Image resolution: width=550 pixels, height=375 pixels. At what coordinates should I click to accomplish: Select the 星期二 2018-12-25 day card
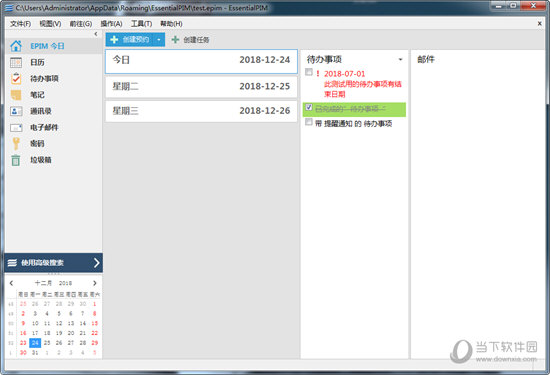pos(201,87)
